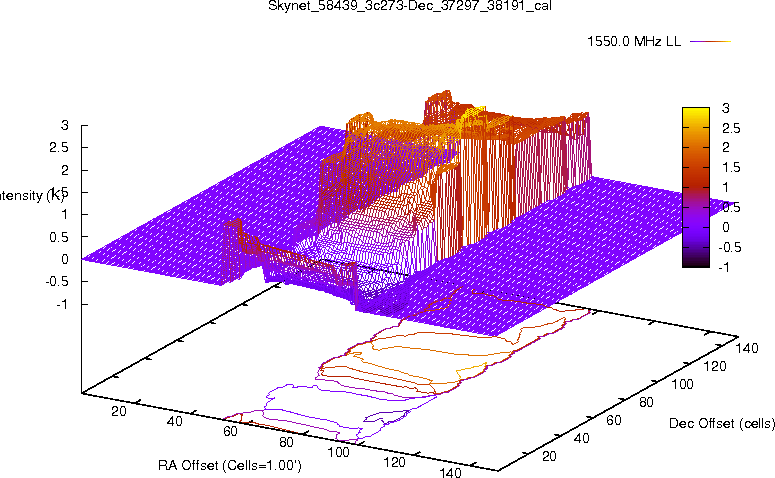Click the Dec axis tick label '80'
Screen dimensions: 775x478
click(x=646, y=402)
